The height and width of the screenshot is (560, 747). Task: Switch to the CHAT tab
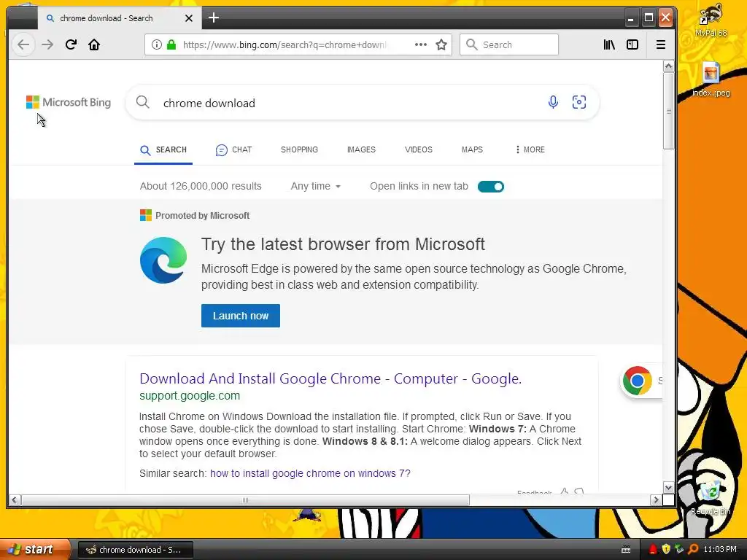(x=233, y=149)
